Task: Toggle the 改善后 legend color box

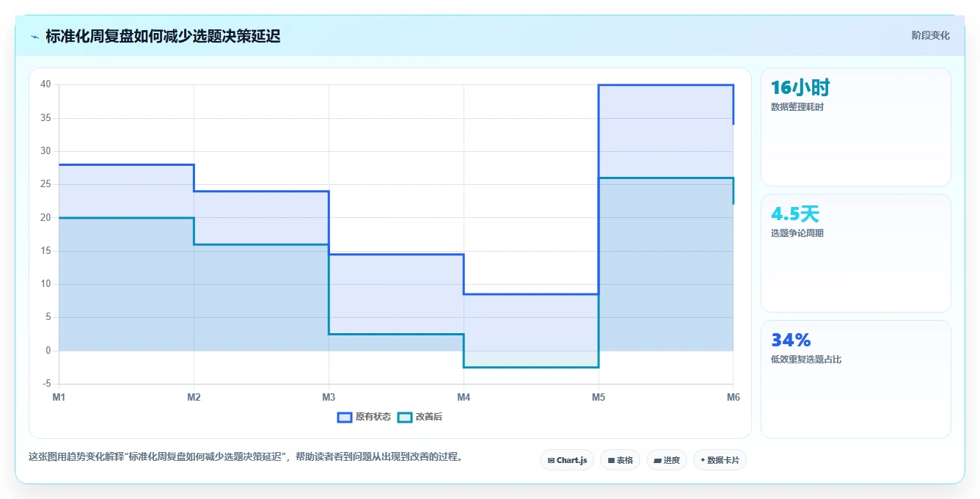Action: tap(405, 417)
